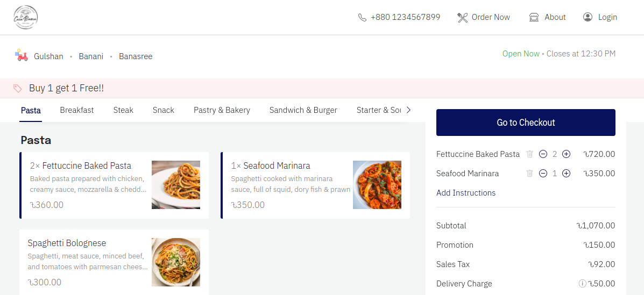The image size is (644, 295).
Task: Click the Order Now link
Action: tap(484, 17)
